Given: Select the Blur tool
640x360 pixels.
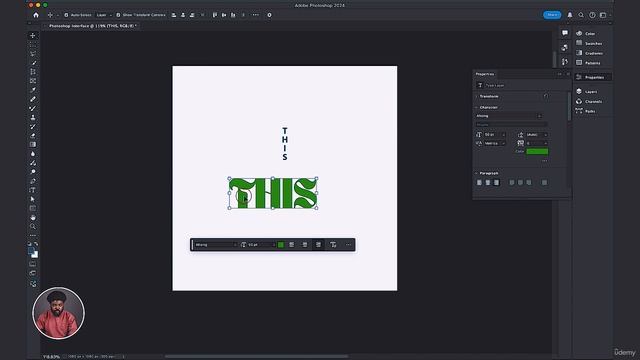Looking at the screenshot, I should click(33, 154).
